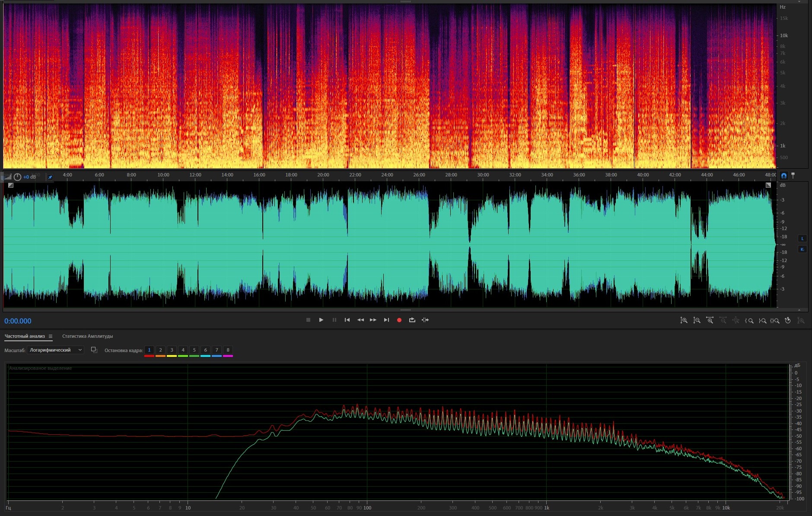Image resolution: width=812 pixels, height=516 pixels.
Task: Click the red Record button
Action: point(399,320)
